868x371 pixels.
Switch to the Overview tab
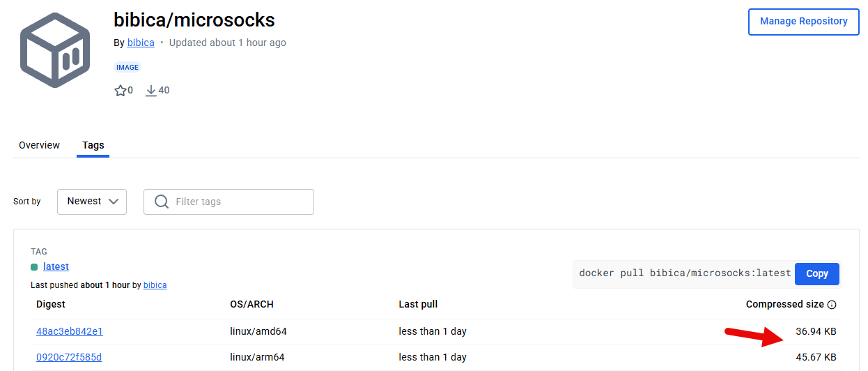pyautogui.click(x=39, y=145)
